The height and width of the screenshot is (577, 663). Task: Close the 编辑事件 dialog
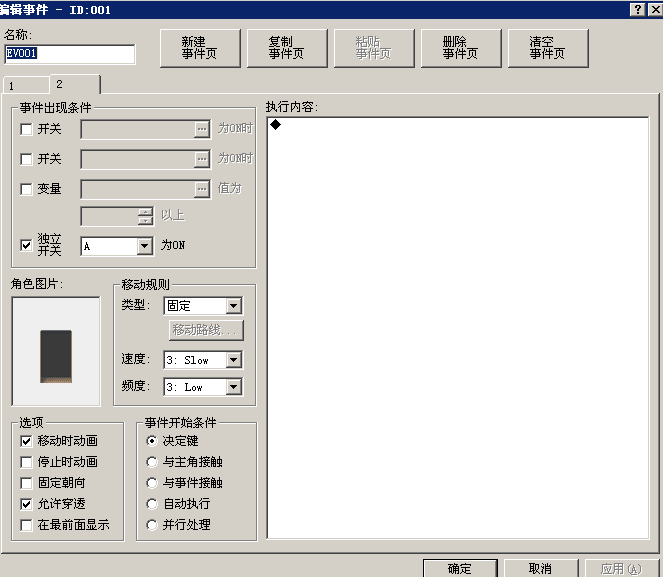point(655,9)
